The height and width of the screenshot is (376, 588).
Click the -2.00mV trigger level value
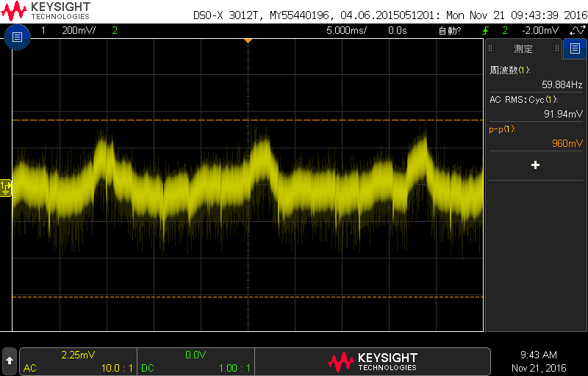pos(540,30)
